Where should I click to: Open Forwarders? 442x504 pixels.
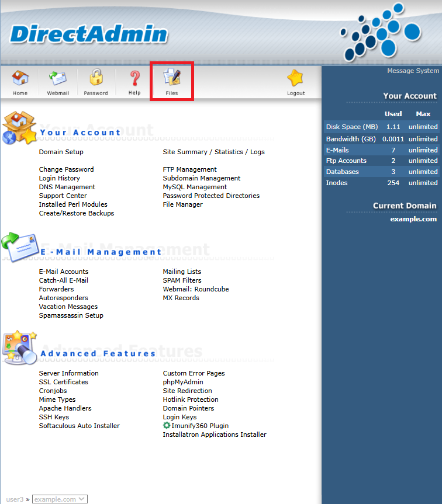[x=56, y=289]
